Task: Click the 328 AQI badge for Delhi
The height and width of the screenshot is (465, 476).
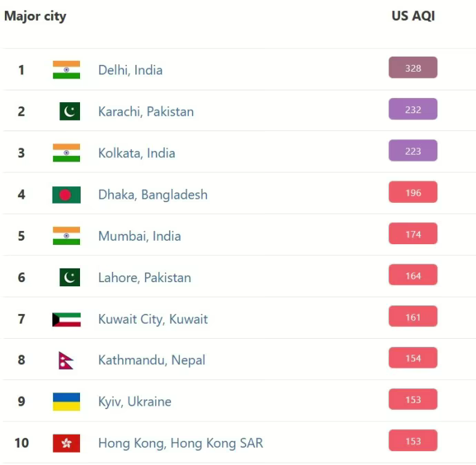Action: (x=413, y=68)
